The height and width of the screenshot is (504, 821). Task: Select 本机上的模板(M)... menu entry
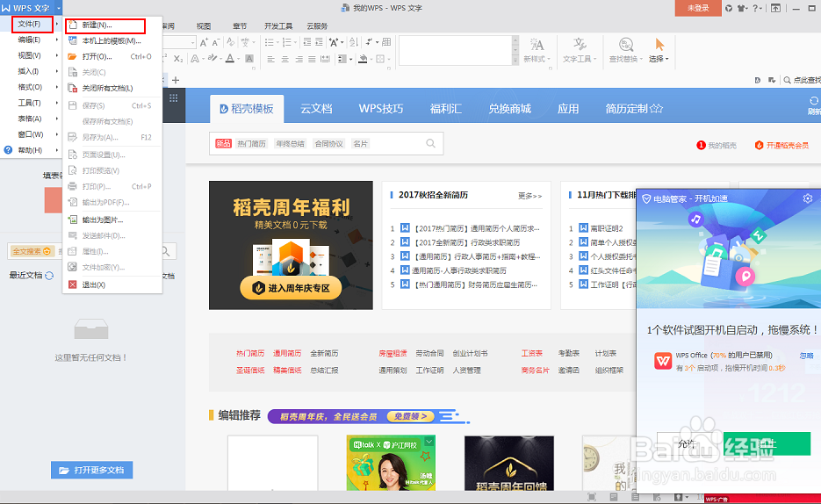[x=111, y=40]
